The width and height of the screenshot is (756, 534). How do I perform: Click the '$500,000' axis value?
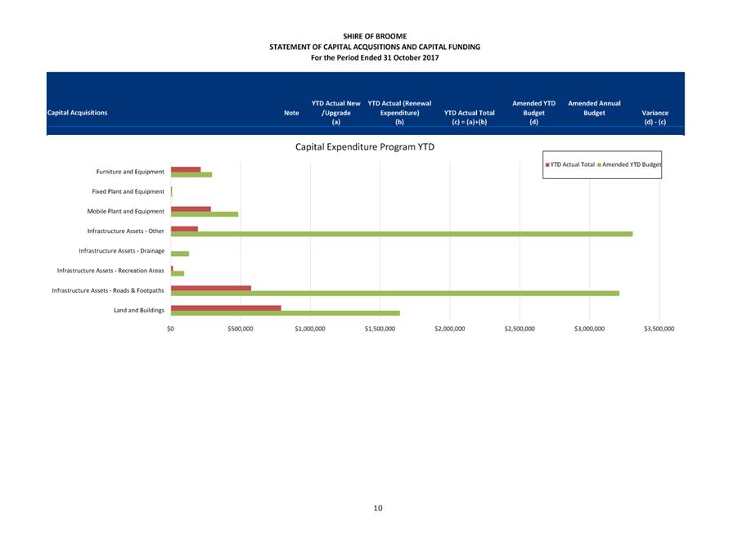pos(240,329)
